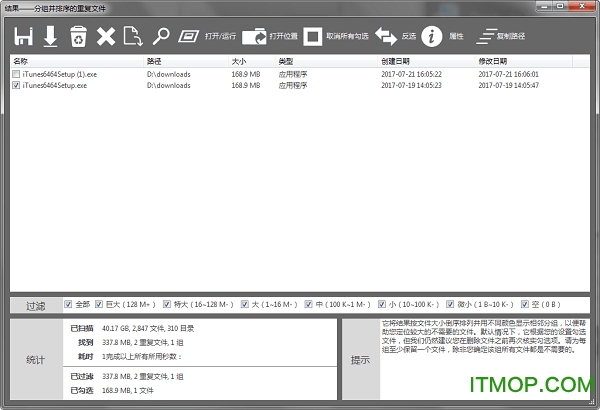Click the 属性 text label
Image resolution: width=600 pixels, height=410 pixels.
pos(456,36)
